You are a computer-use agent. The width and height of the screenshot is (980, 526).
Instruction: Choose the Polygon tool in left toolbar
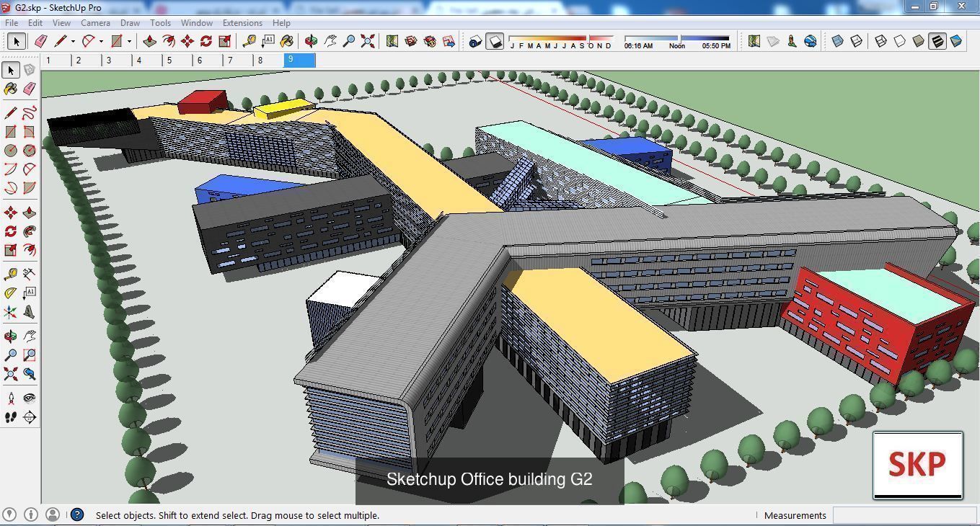pos(30,151)
